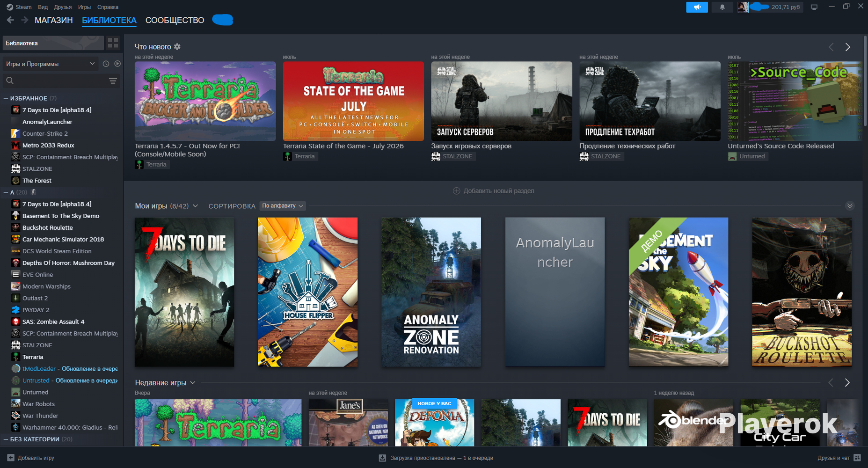Click the wallet balance 201,71 руб
Screen dimensions: 868x468
click(x=786, y=7)
